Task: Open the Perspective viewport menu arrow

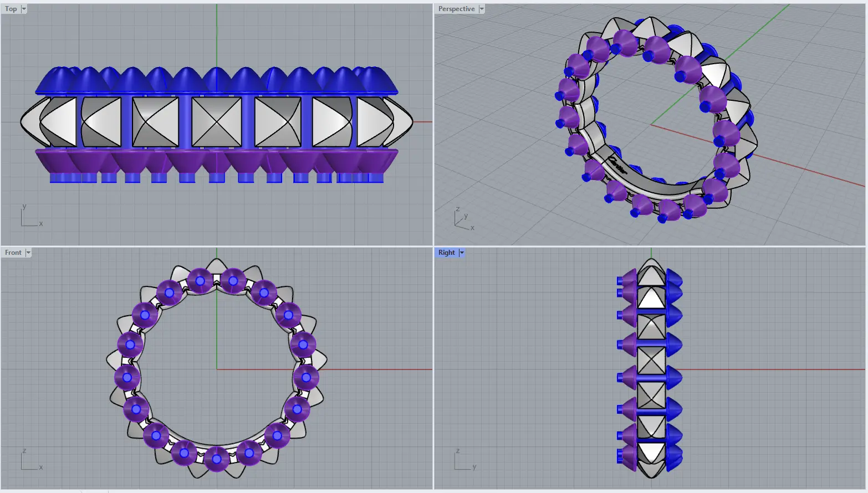Action: (x=482, y=9)
